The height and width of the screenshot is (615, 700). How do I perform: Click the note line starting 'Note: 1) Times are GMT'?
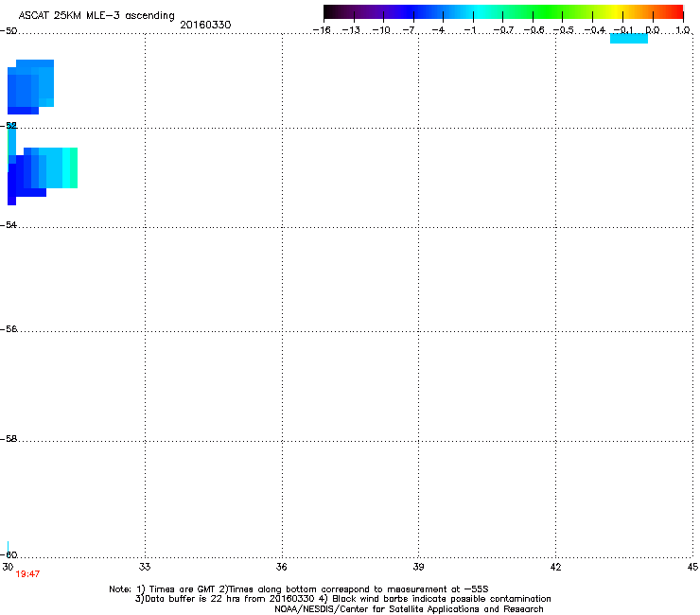coord(299,589)
